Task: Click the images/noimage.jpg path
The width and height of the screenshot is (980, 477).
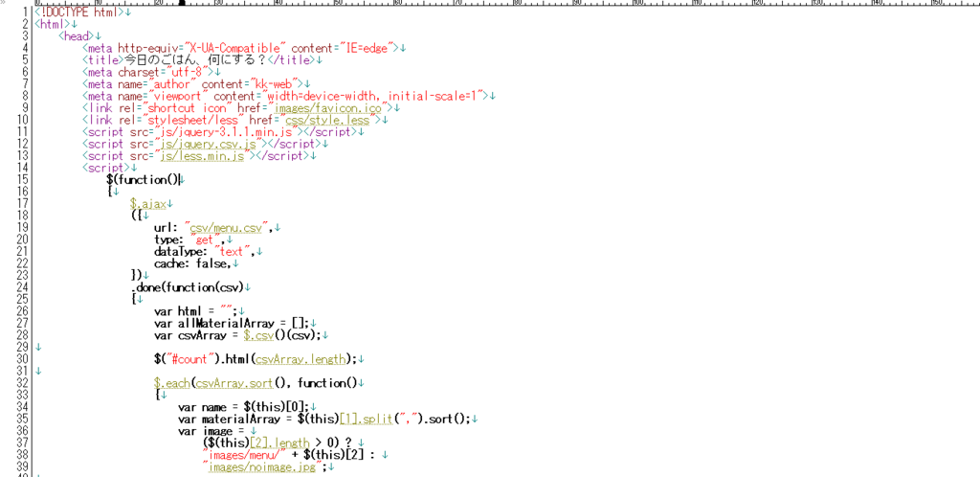Action: (262, 466)
